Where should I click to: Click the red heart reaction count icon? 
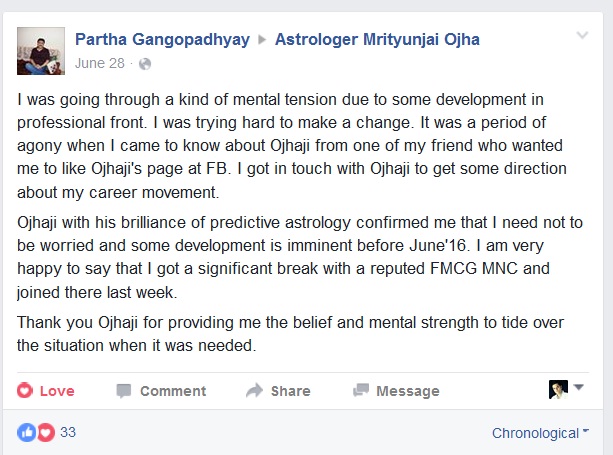click(46, 433)
